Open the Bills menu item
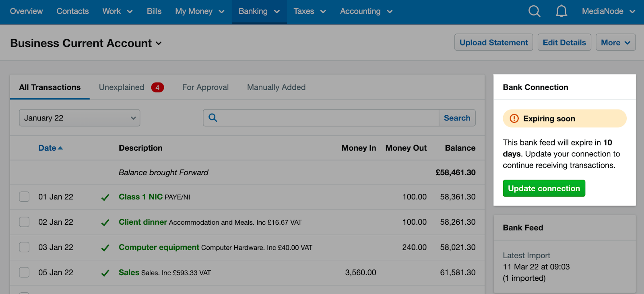The width and height of the screenshot is (644, 294). click(x=154, y=11)
